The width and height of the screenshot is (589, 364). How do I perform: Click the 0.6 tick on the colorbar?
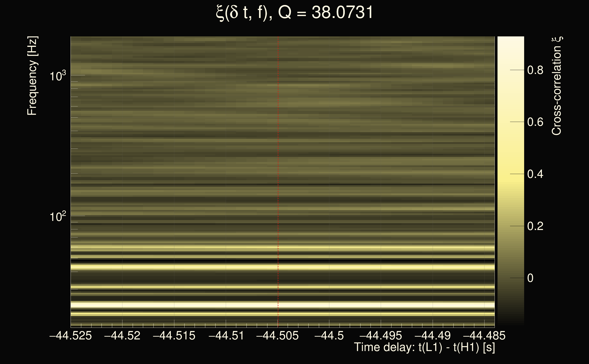click(x=535, y=122)
